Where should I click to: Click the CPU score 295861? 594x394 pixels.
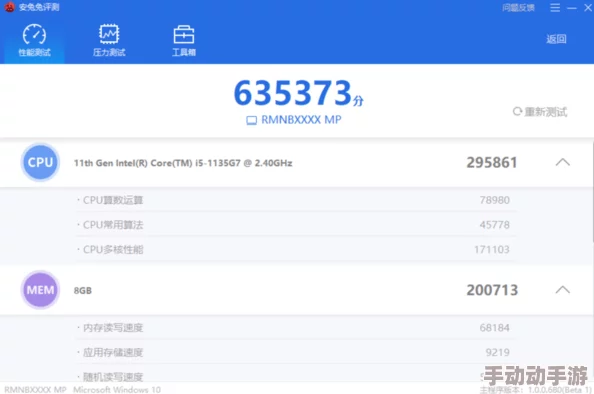tap(492, 163)
